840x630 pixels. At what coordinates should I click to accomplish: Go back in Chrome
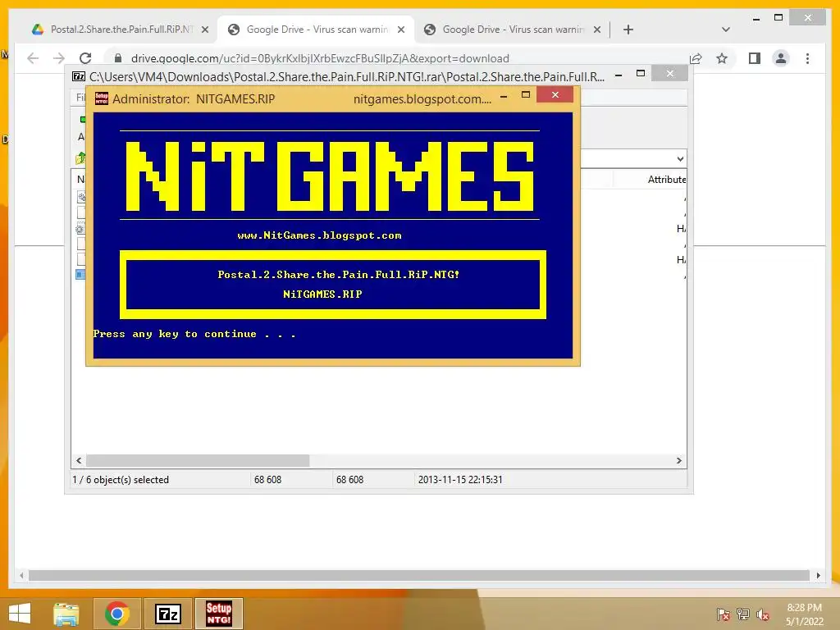33,58
